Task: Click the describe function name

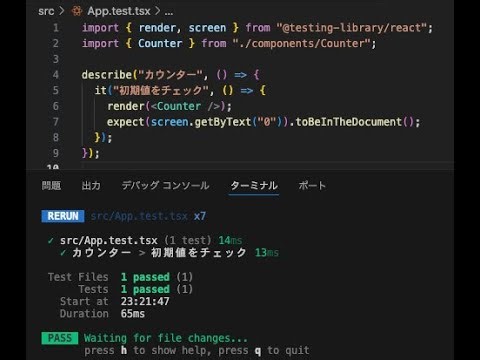Action: tap(107, 75)
